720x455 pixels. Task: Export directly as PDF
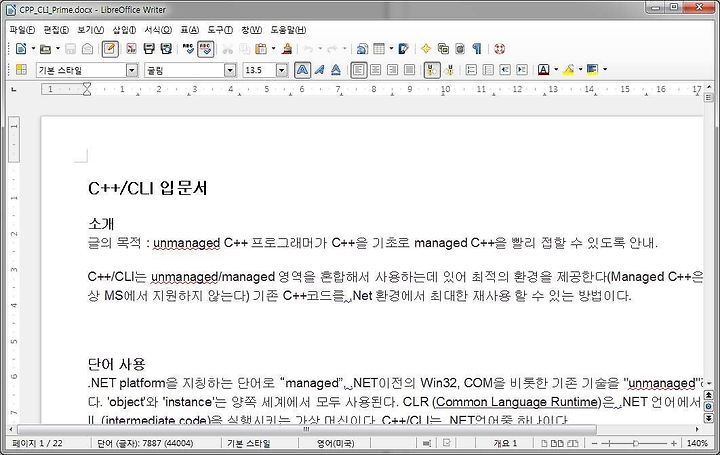coord(131,49)
